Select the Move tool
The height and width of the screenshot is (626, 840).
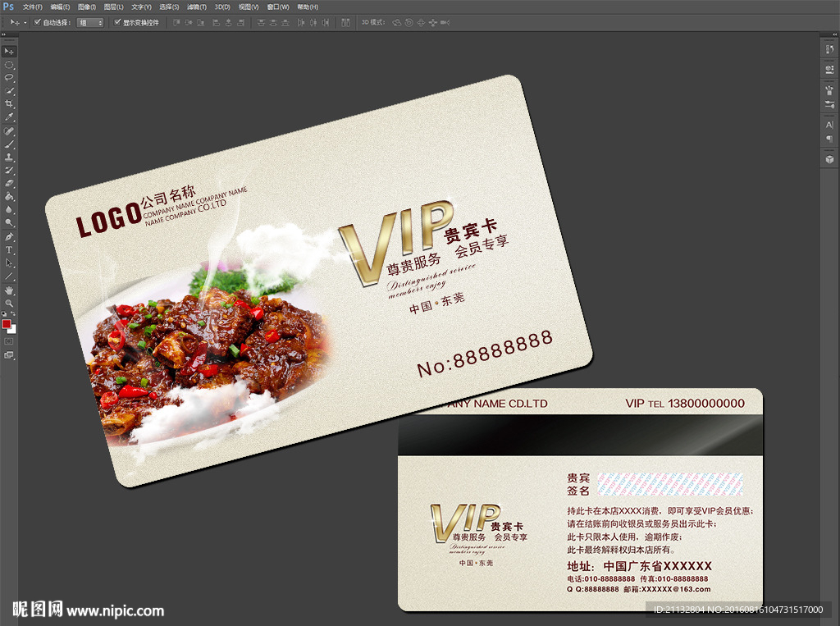(x=9, y=52)
